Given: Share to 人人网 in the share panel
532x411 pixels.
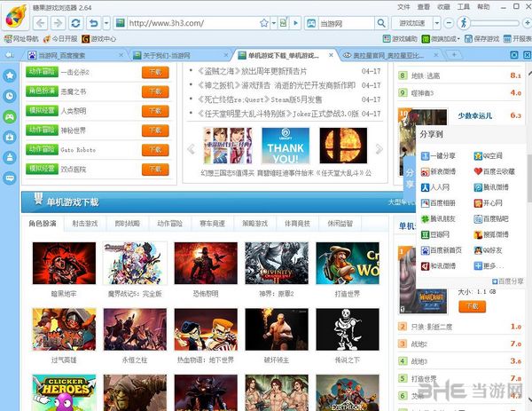Looking at the screenshot, I should click(x=435, y=187).
